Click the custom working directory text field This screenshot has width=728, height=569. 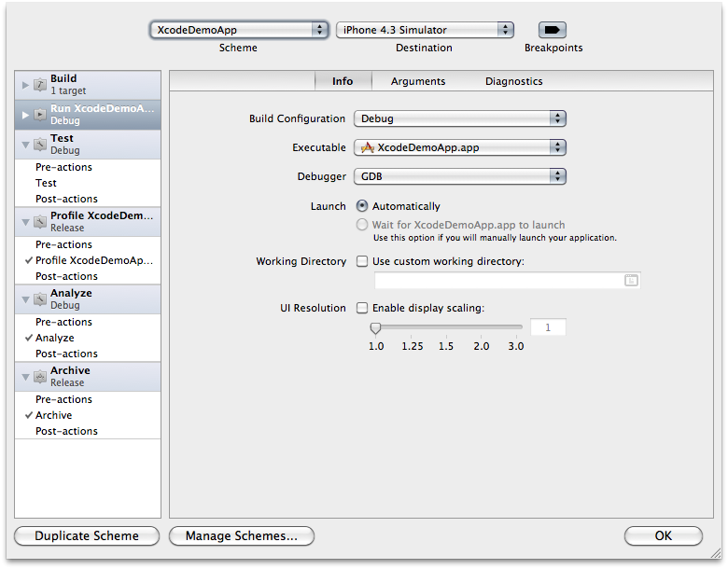(497, 280)
